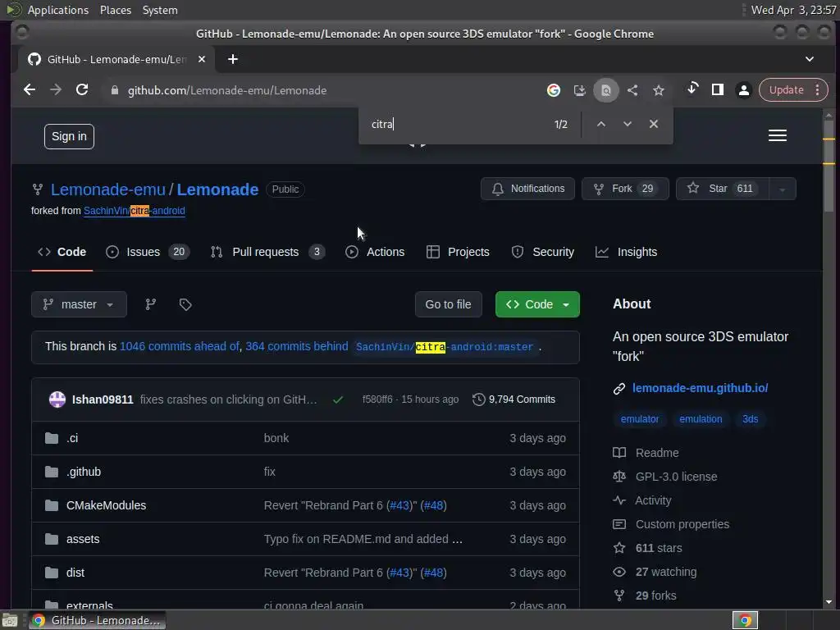This screenshot has height=630, width=840.
Task: Open Chrome three-dot menu
Action: (818, 90)
